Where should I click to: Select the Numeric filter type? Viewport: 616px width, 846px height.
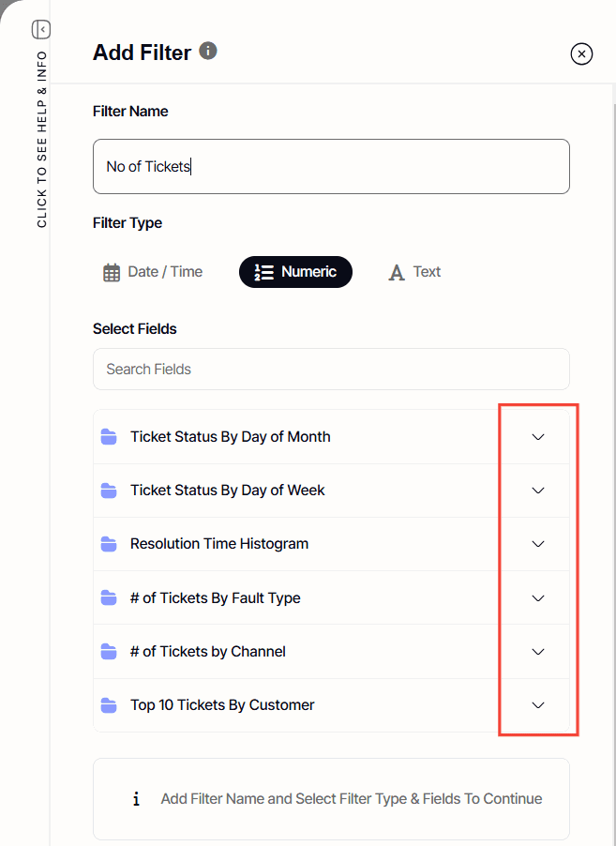tap(295, 272)
